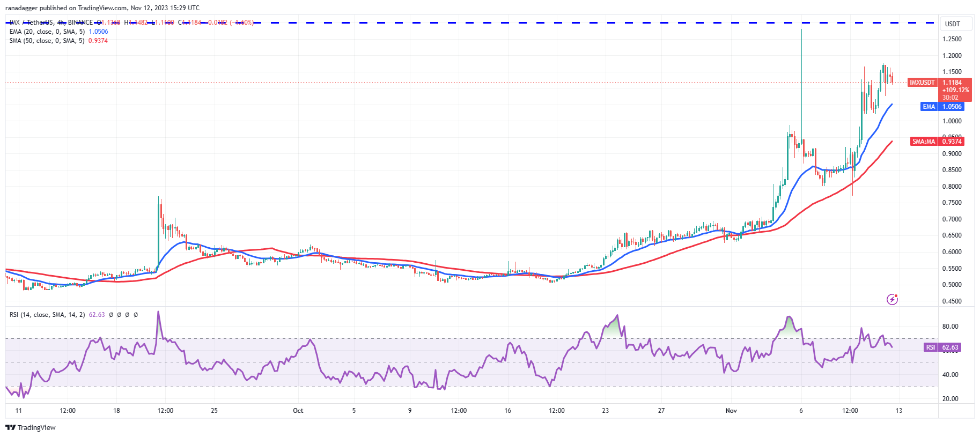This screenshot has width=980, height=437.
Task: Click the TradingView logo icon
Action: point(10,427)
